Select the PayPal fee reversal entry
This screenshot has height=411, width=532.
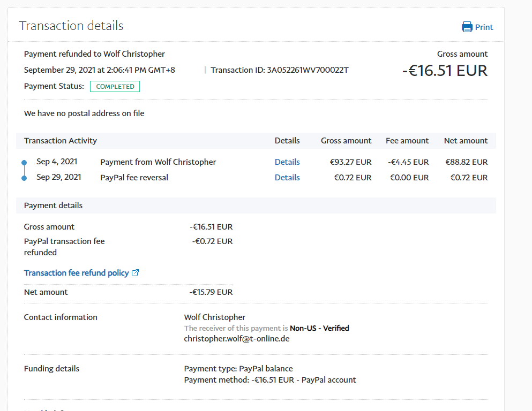click(x=134, y=178)
